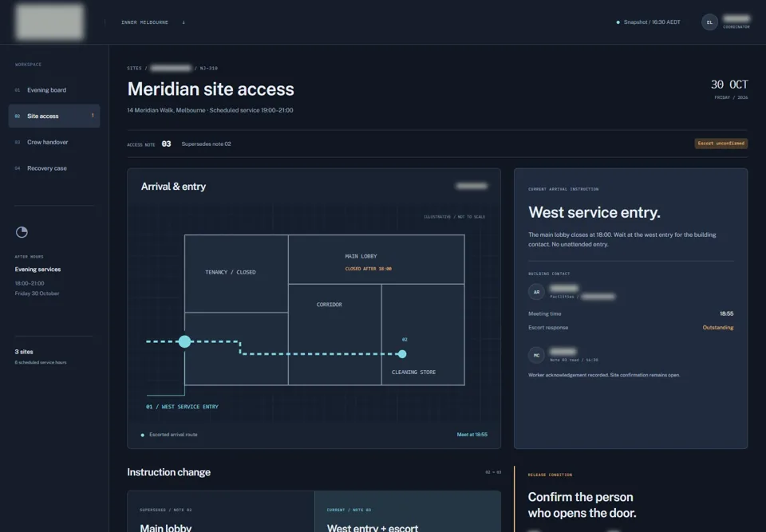
Task: Click the Tenancy / Closed room
Action: coord(236,274)
